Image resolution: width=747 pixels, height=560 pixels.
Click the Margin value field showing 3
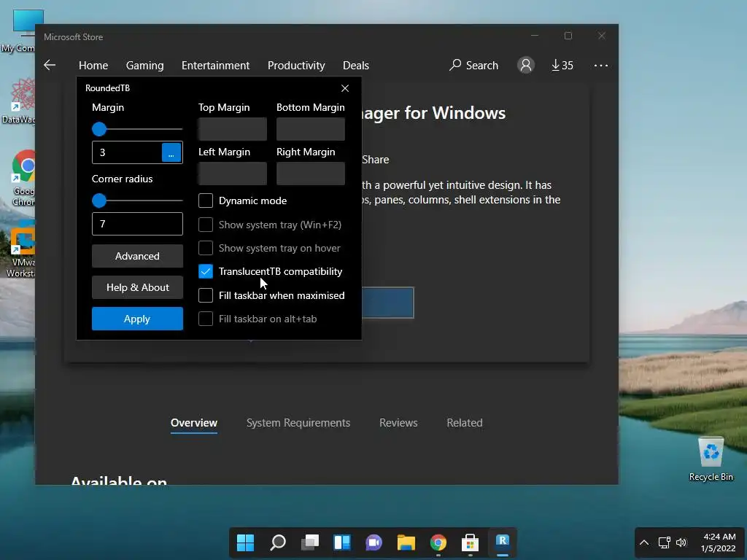pos(127,152)
